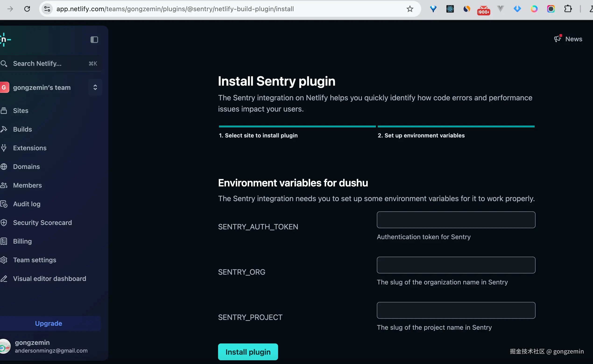Click the Extensions plug icon
The image size is (593, 364).
tap(4, 148)
